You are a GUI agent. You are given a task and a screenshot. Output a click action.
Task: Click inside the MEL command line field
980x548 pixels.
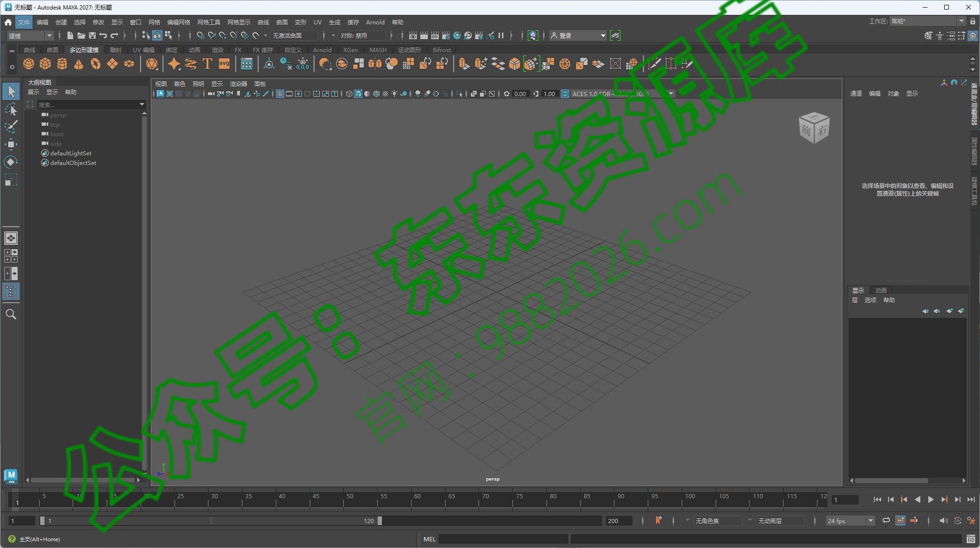(502, 539)
